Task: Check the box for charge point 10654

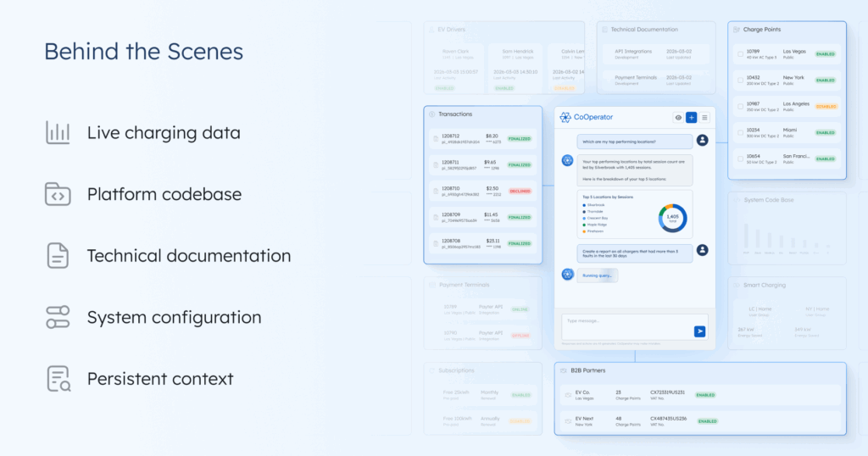Action: tap(740, 158)
